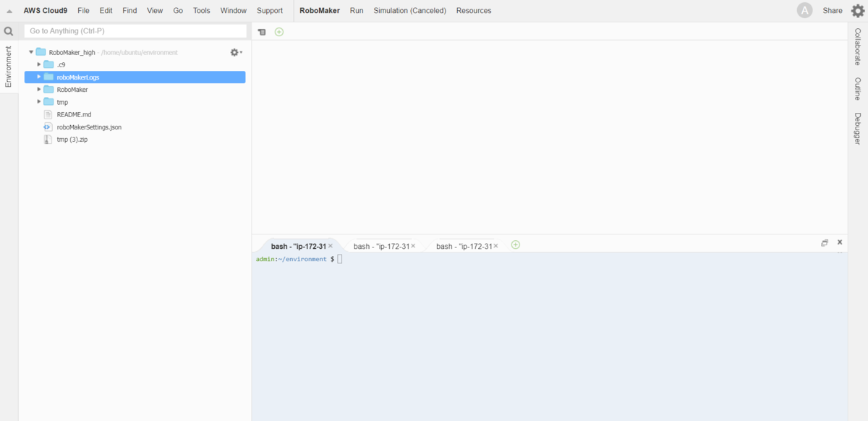The width and height of the screenshot is (868, 421).
Task: Close the third bash terminal tab
Action: 495,246
